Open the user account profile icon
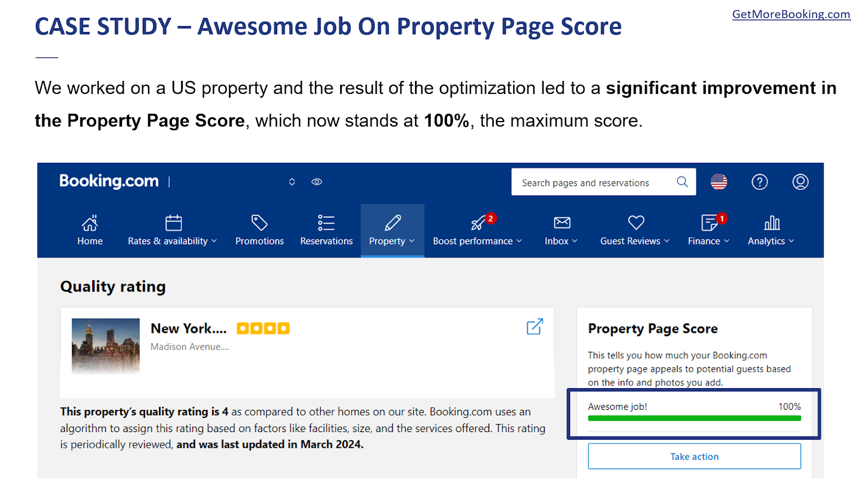Viewport: 868px width, 488px height. [x=800, y=182]
